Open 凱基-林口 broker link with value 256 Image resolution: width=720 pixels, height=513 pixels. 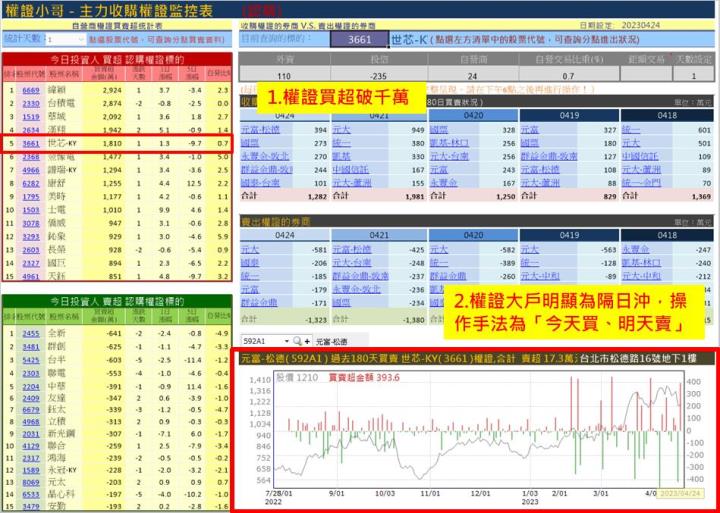pyautogui.click(x=448, y=143)
